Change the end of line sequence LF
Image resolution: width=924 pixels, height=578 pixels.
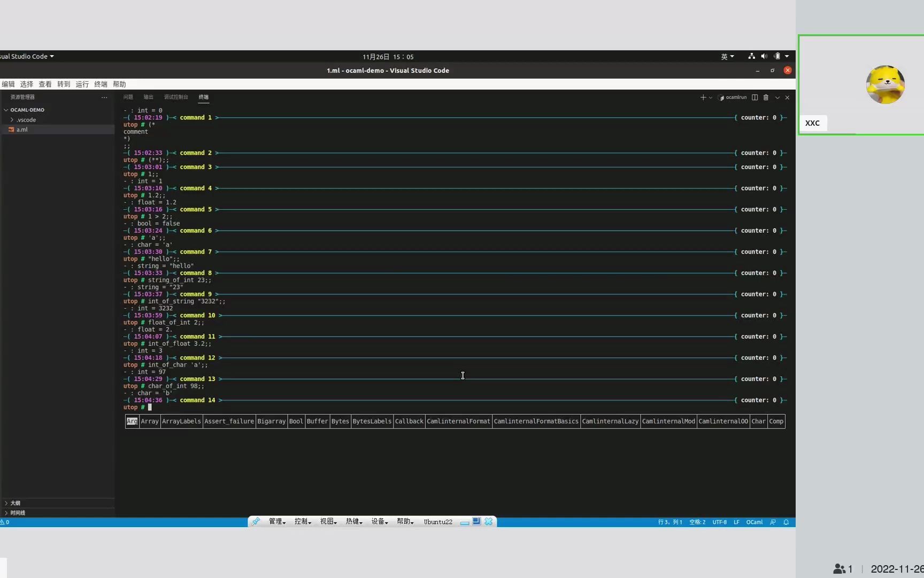[x=736, y=522]
